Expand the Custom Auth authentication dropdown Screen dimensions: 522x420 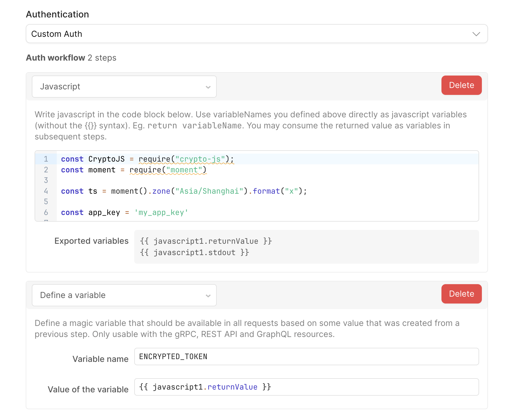[x=256, y=34]
